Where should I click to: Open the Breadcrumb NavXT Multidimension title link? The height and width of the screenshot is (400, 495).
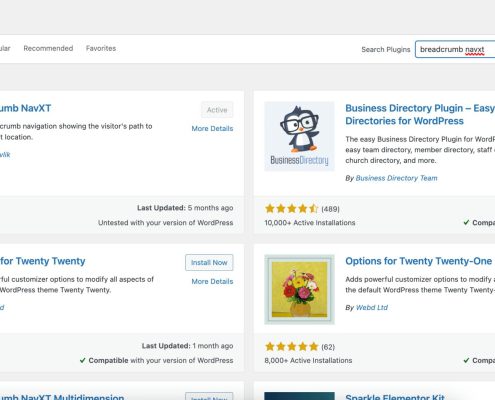[62, 396]
